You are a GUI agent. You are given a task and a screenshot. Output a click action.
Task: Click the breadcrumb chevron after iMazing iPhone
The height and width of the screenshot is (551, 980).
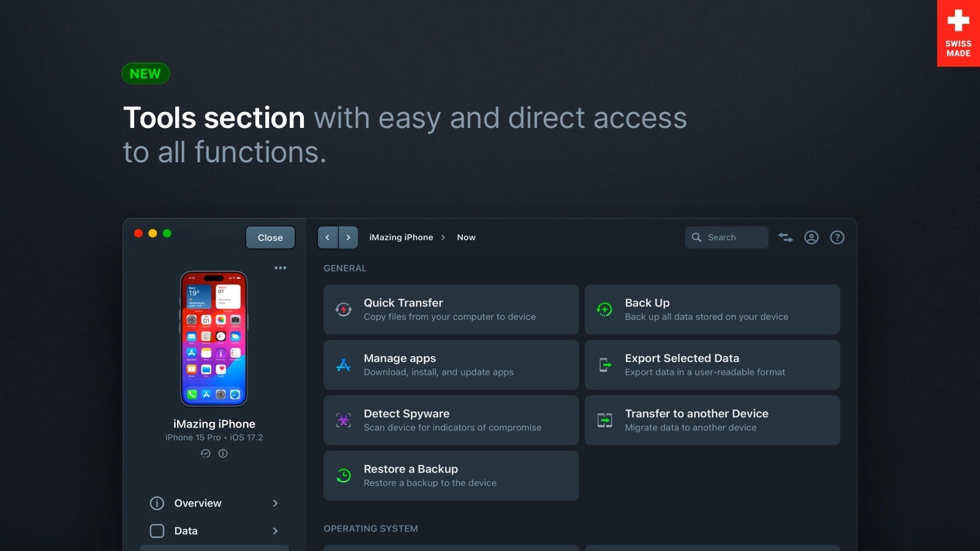tap(443, 238)
